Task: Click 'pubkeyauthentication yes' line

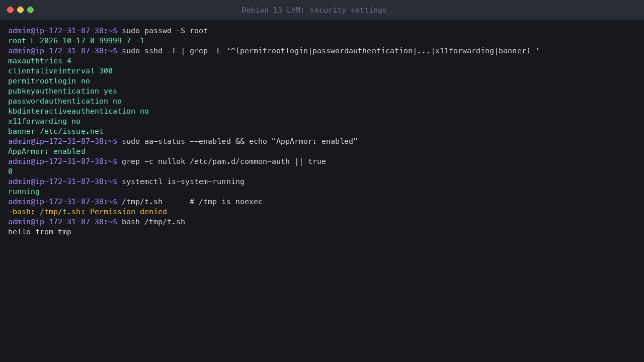Action: click(62, 91)
